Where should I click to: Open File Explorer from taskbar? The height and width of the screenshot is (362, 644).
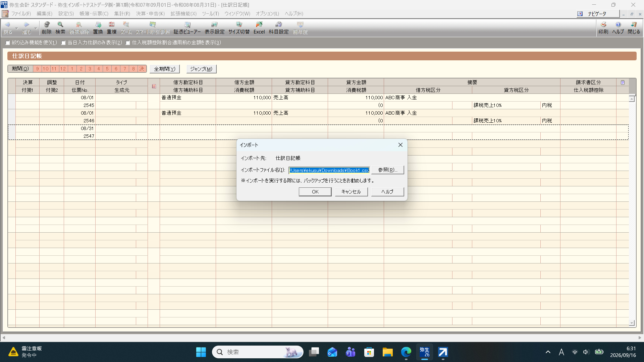tap(387, 352)
